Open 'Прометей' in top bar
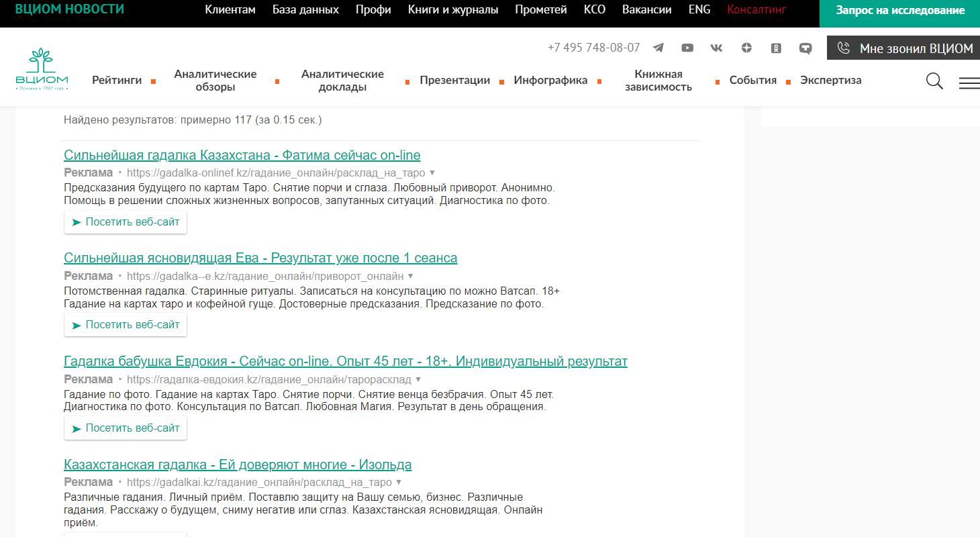This screenshot has width=980, height=537. point(541,9)
